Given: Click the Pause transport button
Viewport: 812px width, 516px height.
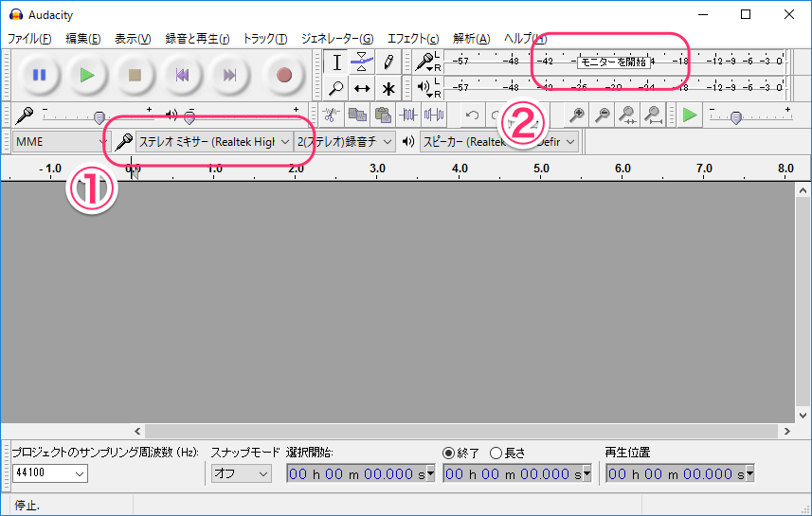Looking at the screenshot, I should pos(40,75).
